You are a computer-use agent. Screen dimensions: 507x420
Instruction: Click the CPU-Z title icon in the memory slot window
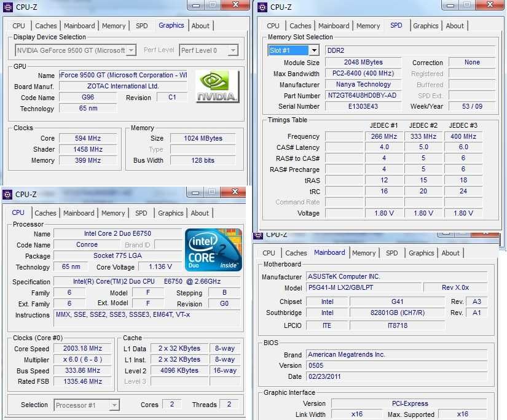click(x=262, y=7)
